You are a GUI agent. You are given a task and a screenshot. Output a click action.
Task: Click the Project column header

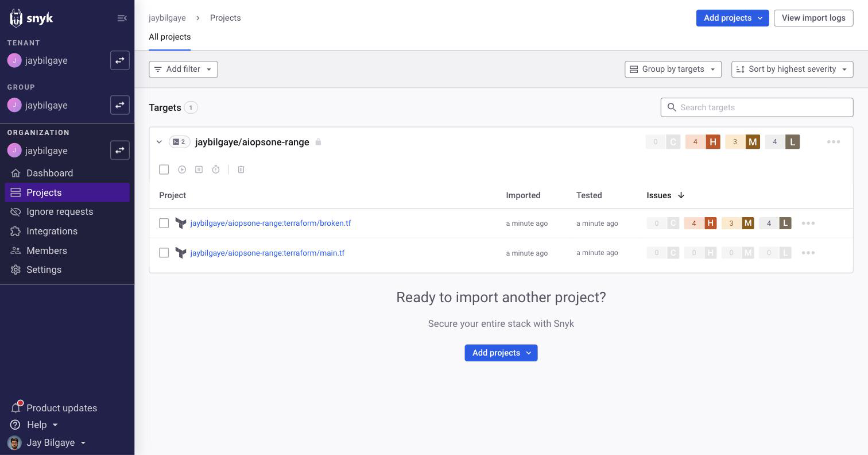coord(172,195)
